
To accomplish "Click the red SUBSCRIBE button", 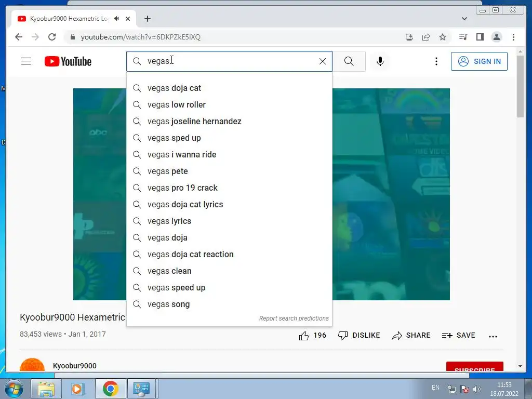I will [475, 367].
